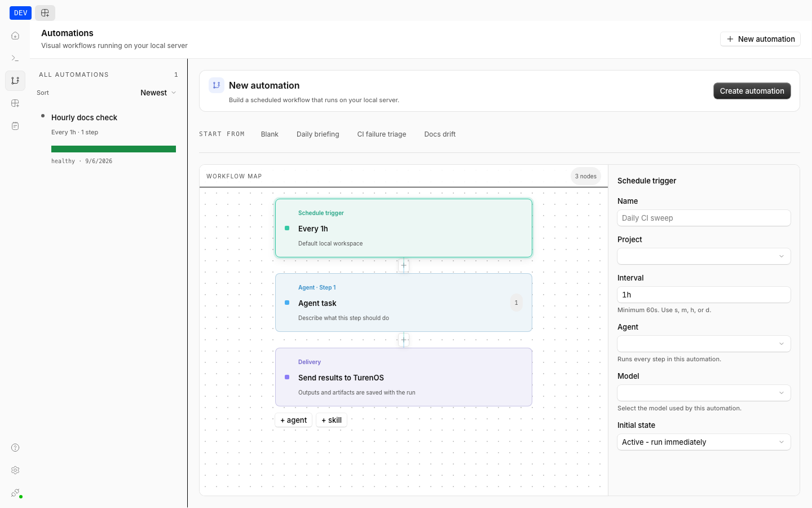This screenshot has height=508, width=812.
Task: Click the '+ skill' button
Action: [x=332, y=420]
